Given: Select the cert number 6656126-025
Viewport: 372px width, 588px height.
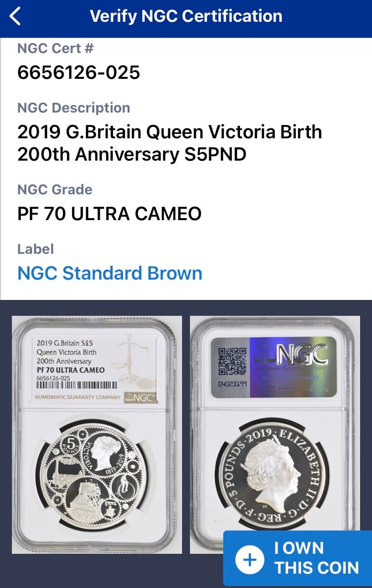Looking at the screenshot, I should (79, 72).
